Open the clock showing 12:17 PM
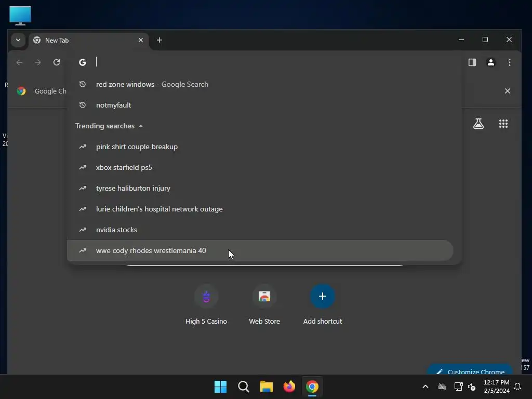 (x=496, y=387)
